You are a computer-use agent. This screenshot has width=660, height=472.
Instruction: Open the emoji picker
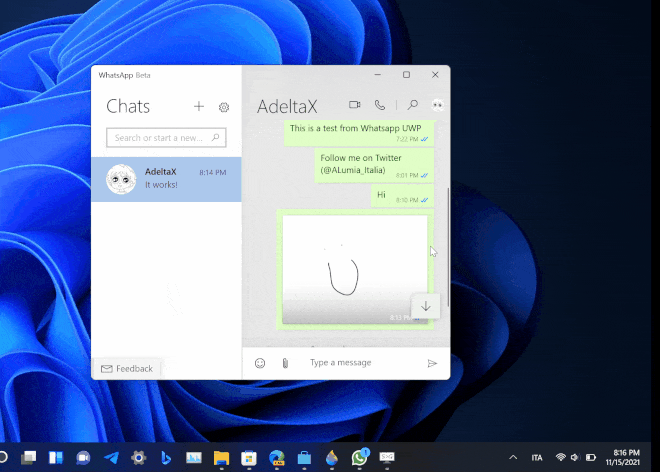click(x=260, y=363)
